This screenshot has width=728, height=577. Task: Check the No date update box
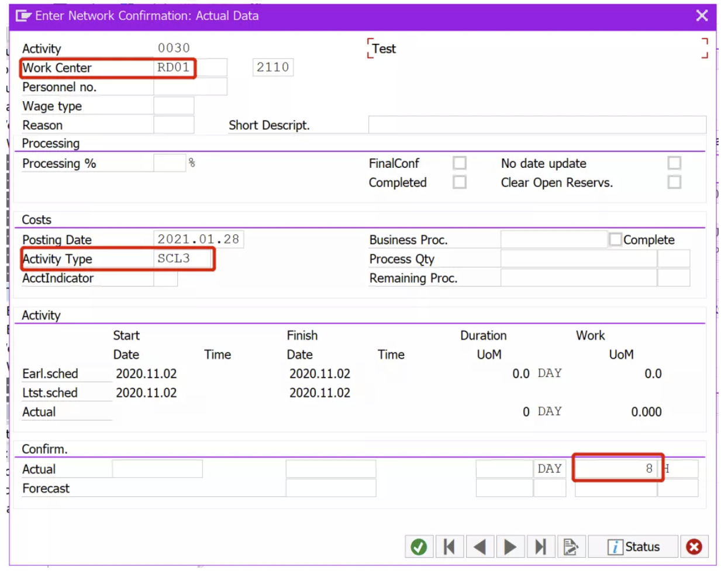point(674,163)
